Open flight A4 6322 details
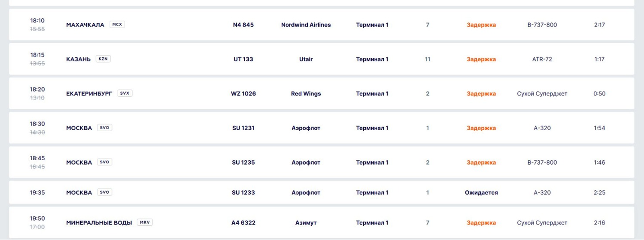This screenshot has width=644, height=240. point(243,223)
